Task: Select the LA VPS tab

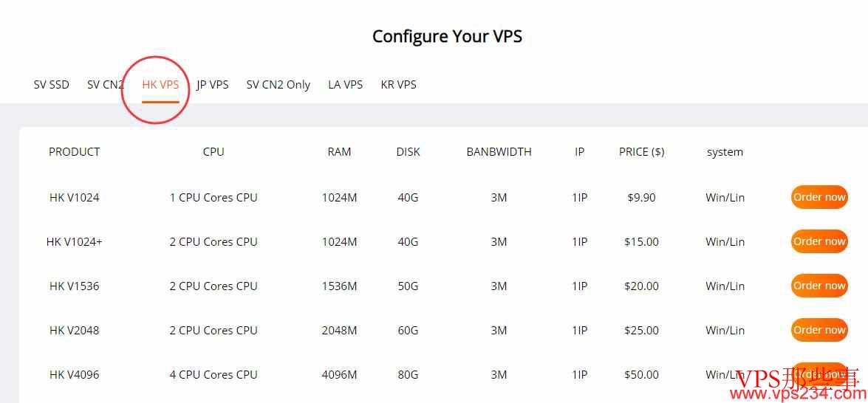Action: tap(346, 85)
